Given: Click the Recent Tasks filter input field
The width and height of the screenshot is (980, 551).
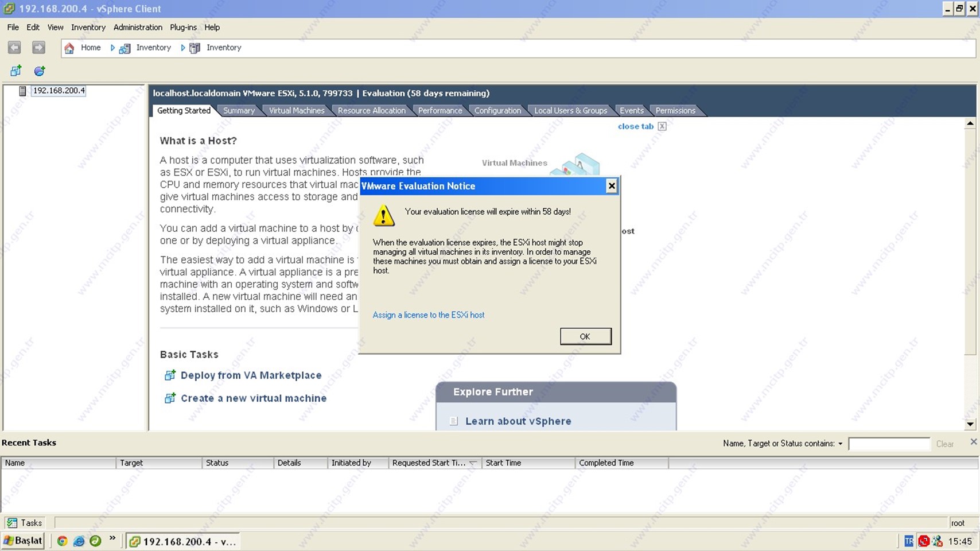Looking at the screenshot, I should coord(889,444).
